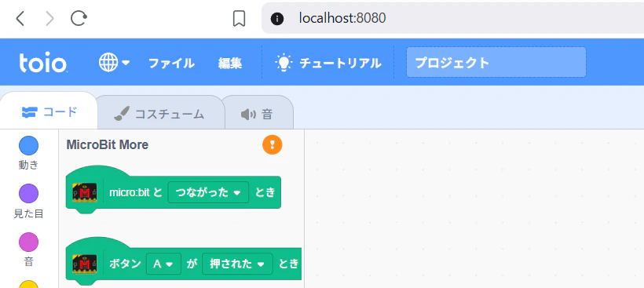
Task: Click micro:bit icon on the ボタン hat block
Action: coord(85,264)
